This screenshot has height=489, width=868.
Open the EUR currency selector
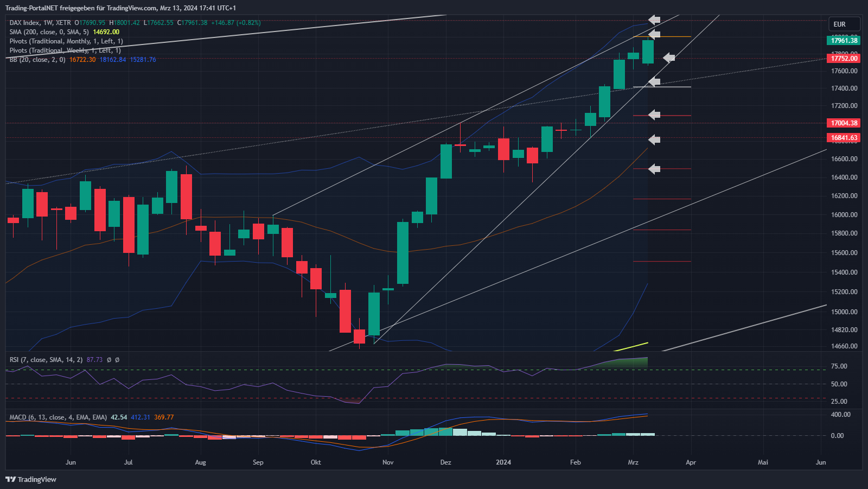(844, 24)
